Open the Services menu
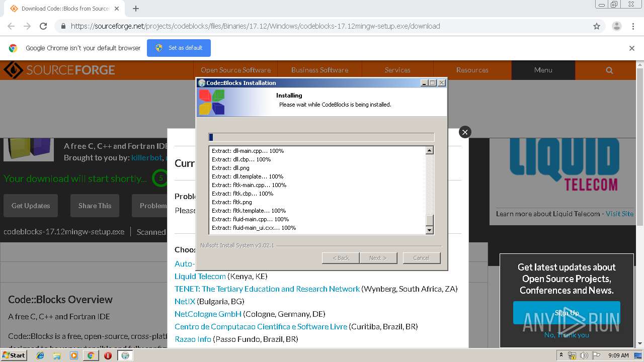Screen dimensions: 644x362 [397, 70]
